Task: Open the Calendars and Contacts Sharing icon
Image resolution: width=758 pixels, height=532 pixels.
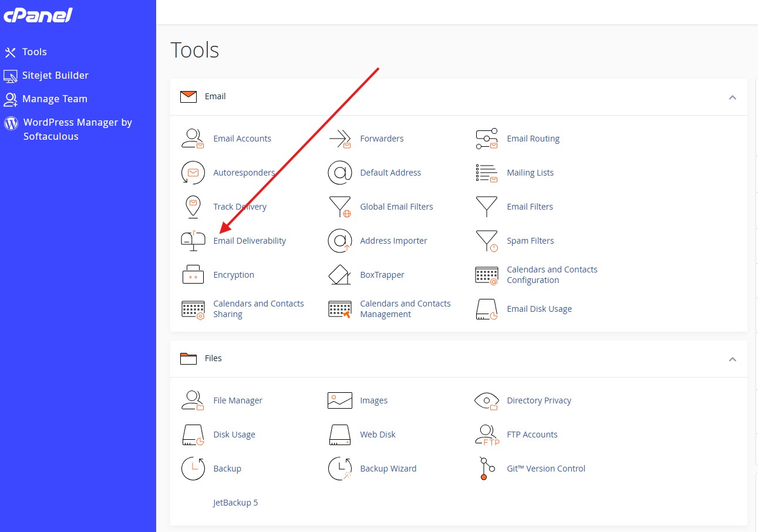Action: 193,309
